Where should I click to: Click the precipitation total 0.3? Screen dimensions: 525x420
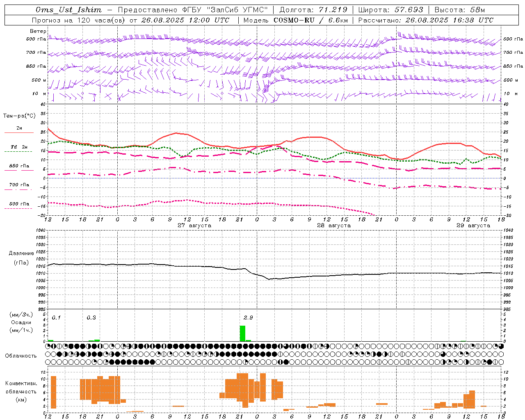pyautogui.click(x=91, y=317)
